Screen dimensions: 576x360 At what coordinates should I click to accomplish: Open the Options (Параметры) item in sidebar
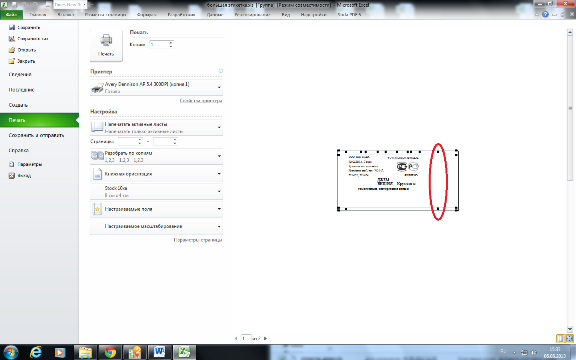tap(25, 164)
